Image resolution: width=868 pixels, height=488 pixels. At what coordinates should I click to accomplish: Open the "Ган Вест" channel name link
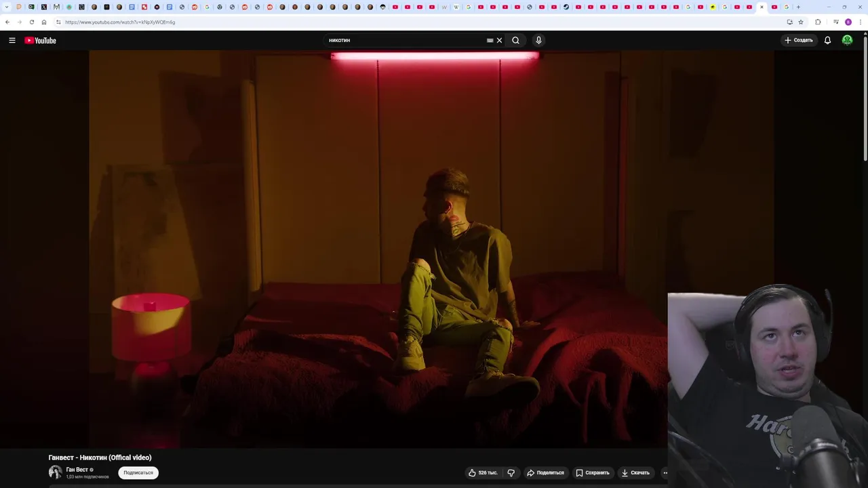click(x=77, y=469)
